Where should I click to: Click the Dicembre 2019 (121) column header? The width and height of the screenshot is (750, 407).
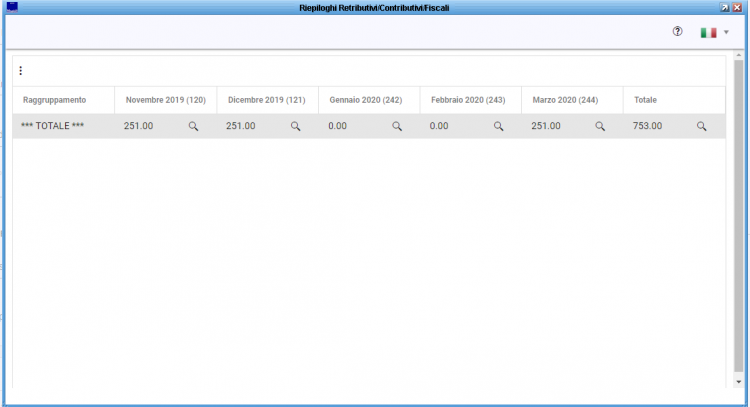click(266, 100)
